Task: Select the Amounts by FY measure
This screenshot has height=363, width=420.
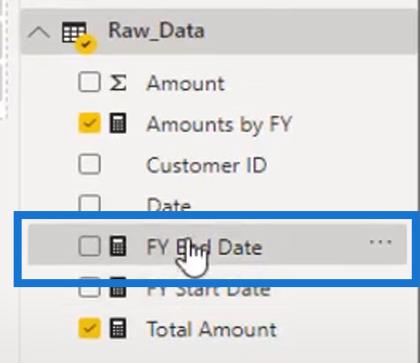Action: (x=219, y=125)
